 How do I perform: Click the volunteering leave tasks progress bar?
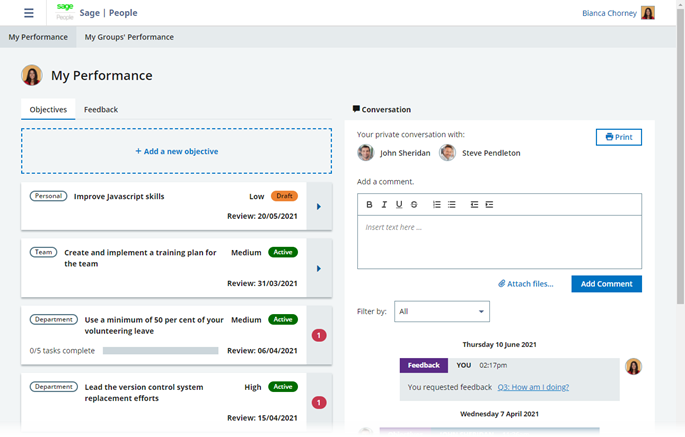[x=160, y=351]
